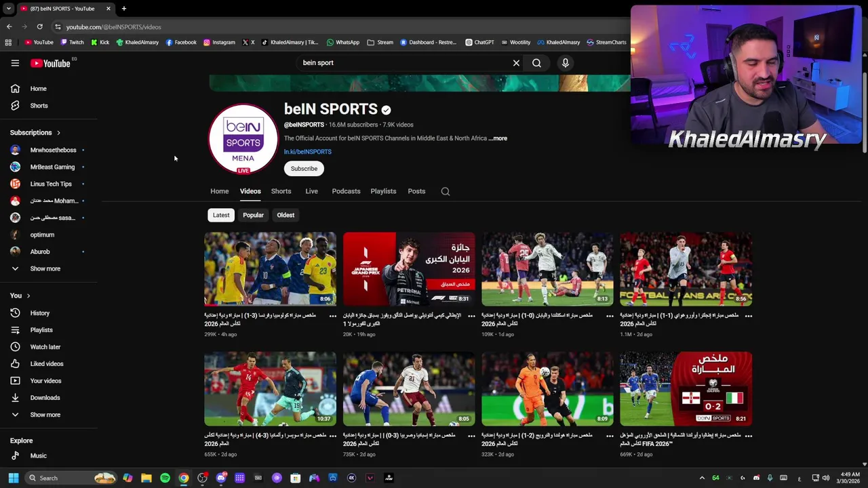
Task: Open the WhatsApp bookmark
Action: tap(343, 42)
